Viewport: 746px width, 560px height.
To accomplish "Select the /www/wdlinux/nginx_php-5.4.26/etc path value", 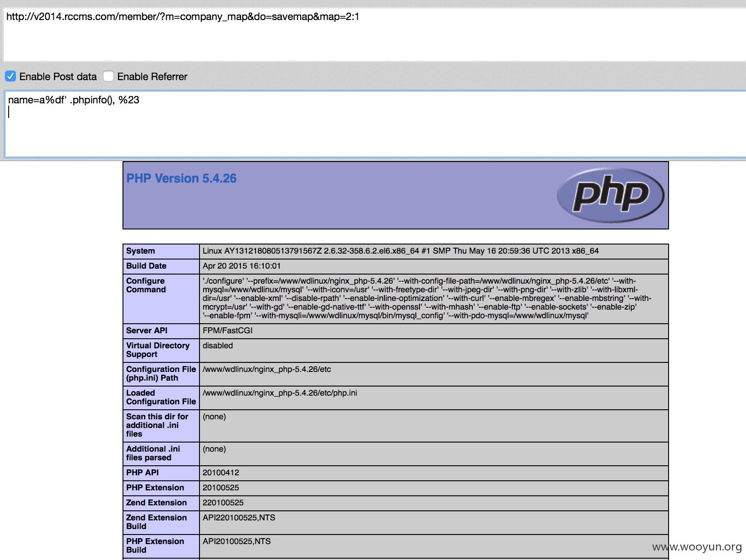I will click(266, 369).
